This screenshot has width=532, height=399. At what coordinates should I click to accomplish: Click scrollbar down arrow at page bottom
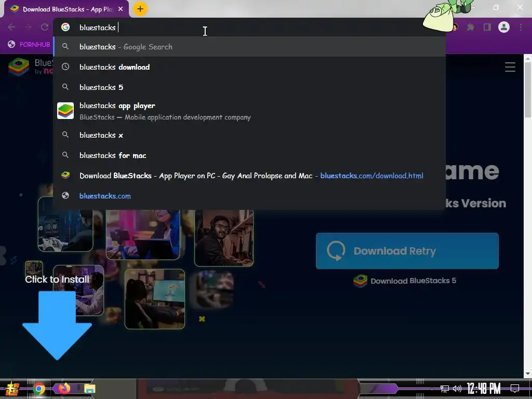point(528,374)
